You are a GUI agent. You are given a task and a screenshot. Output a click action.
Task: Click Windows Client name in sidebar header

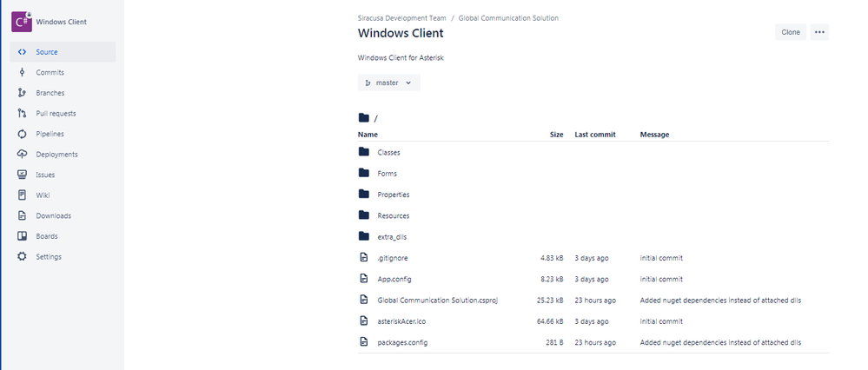[62, 22]
